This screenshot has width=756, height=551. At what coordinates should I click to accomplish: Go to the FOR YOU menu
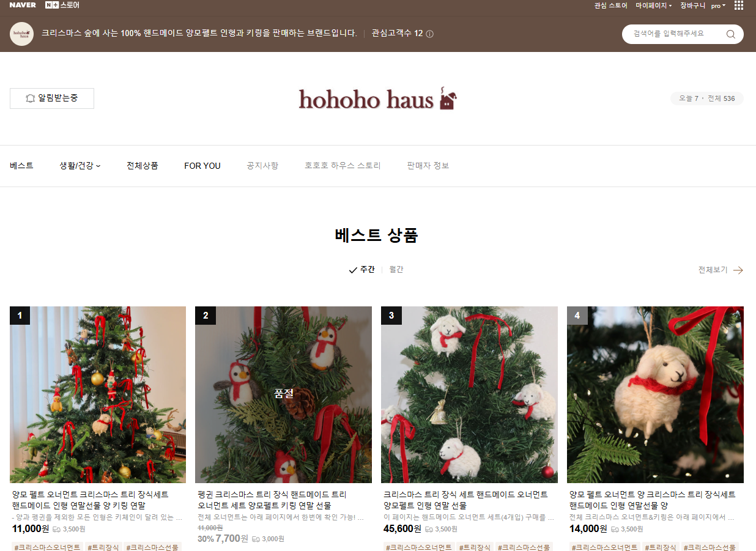tap(202, 166)
